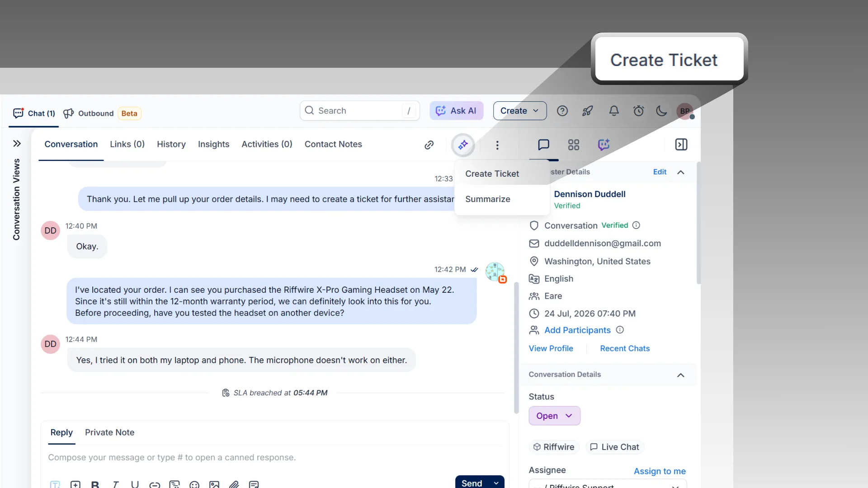This screenshot has height=488, width=868.
Task: Click the Send button
Action: click(472, 483)
